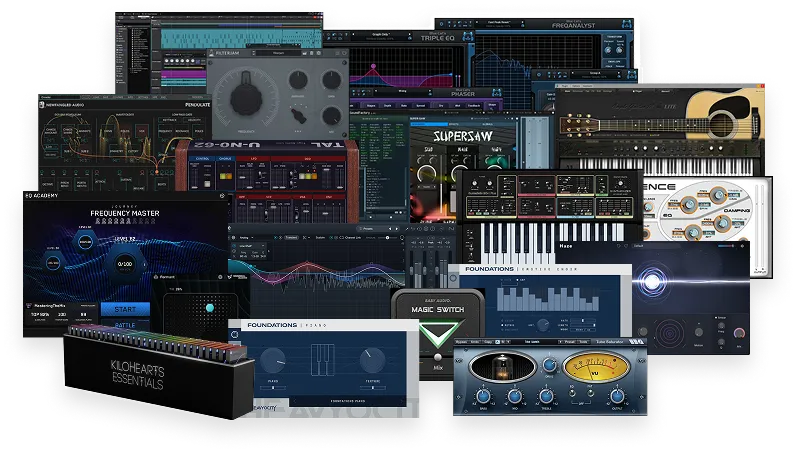Select the Shape tab in the Phaser plugin
The width and height of the screenshot is (797, 454).
pos(492,105)
